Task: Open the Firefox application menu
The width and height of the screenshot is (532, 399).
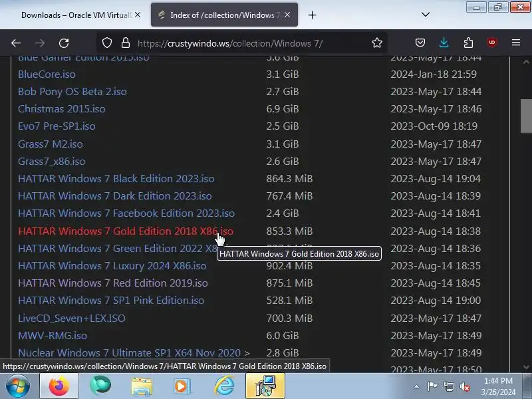Action: pyautogui.click(x=516, y=43)
